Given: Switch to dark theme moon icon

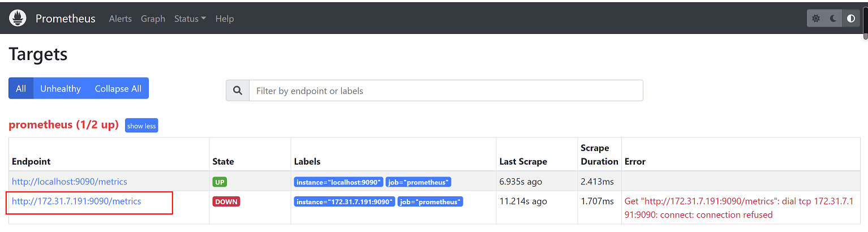Looking at the screenshot, I should [833, 19].
